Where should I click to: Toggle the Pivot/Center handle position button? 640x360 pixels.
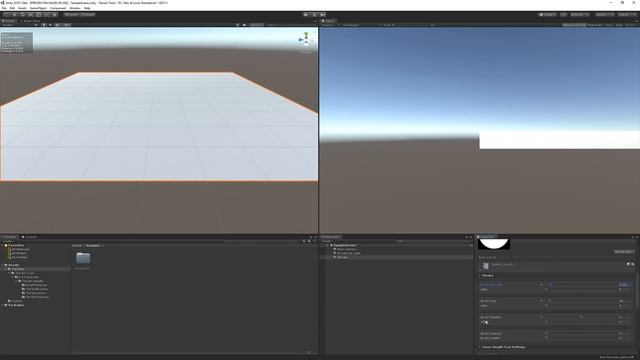[x=71, y=14]
